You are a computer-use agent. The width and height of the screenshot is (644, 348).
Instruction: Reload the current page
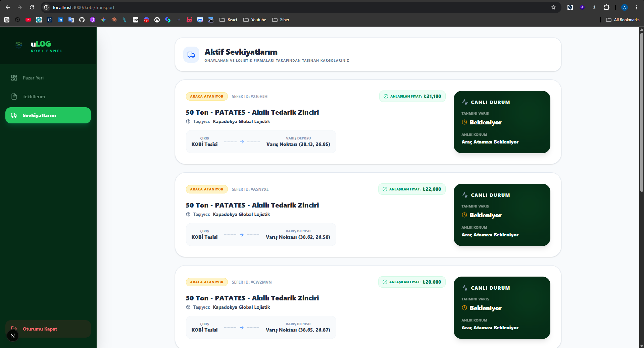coord(32,7)
